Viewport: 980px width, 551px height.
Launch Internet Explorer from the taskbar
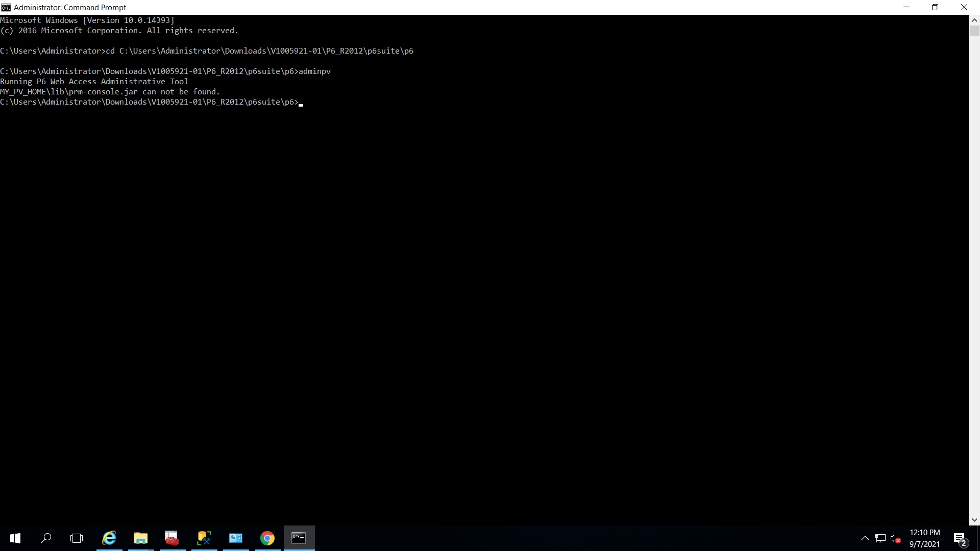109,538
